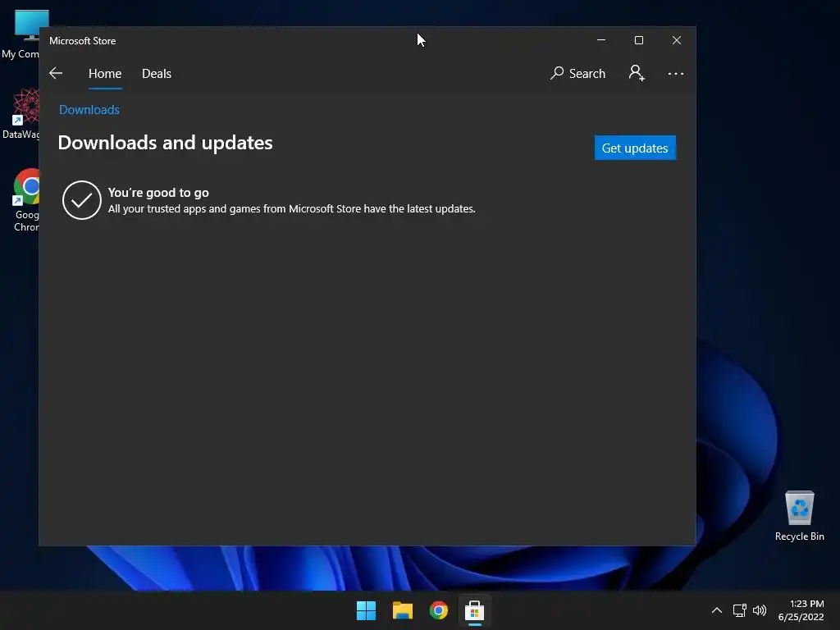Open the Deals tab

157,73
